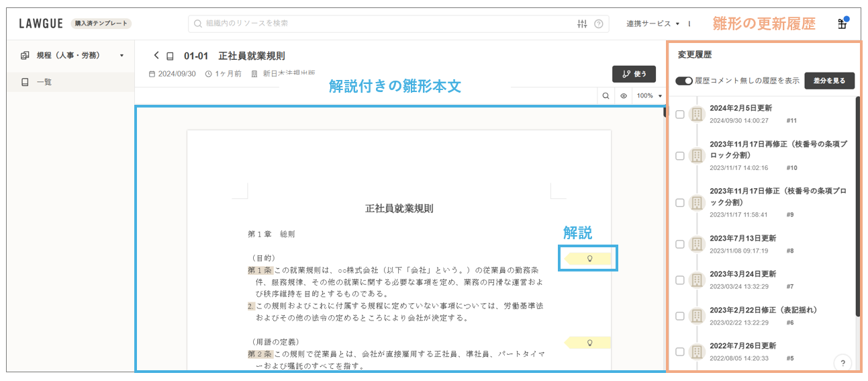Tick the 2023年7月13日更新 checkbox

(x=680, y=244)
